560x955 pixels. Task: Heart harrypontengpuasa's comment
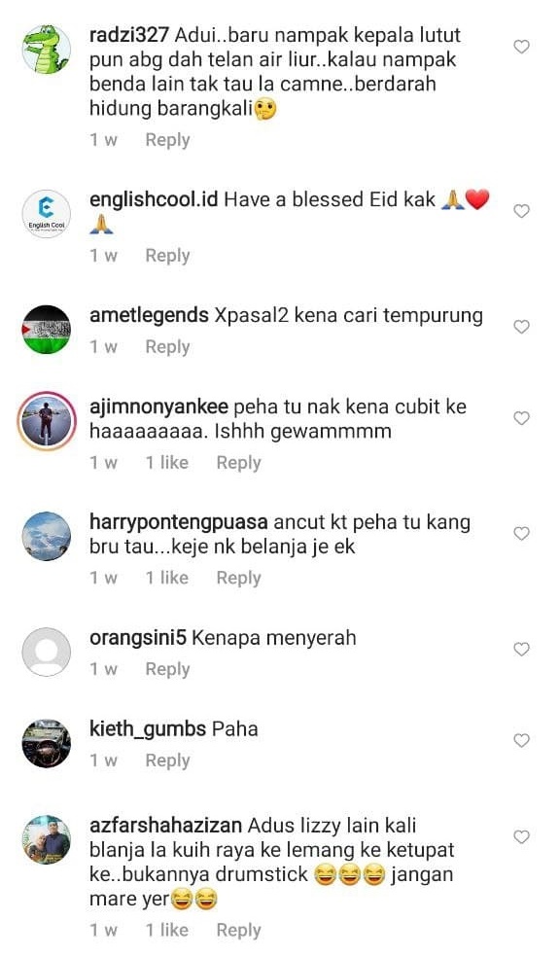(522, 534)
